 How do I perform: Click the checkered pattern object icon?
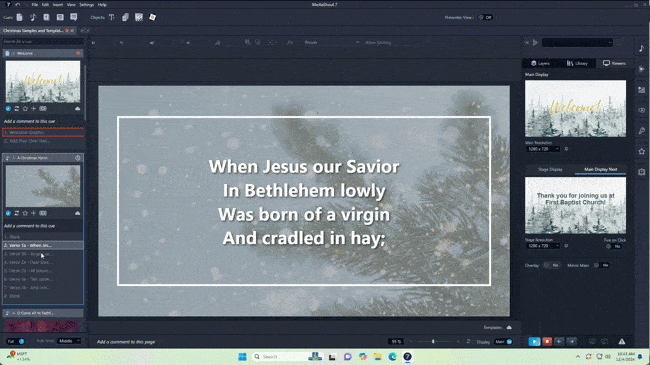(x=139, y=17)
